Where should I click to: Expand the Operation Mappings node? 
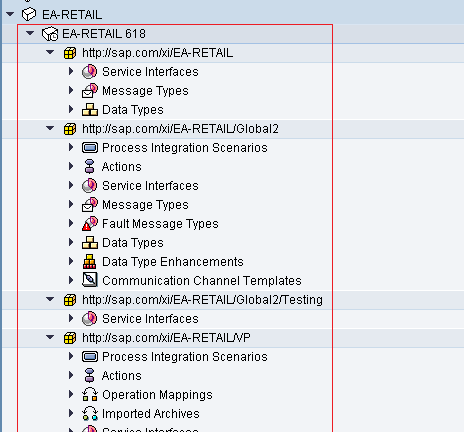click(71, 394)
